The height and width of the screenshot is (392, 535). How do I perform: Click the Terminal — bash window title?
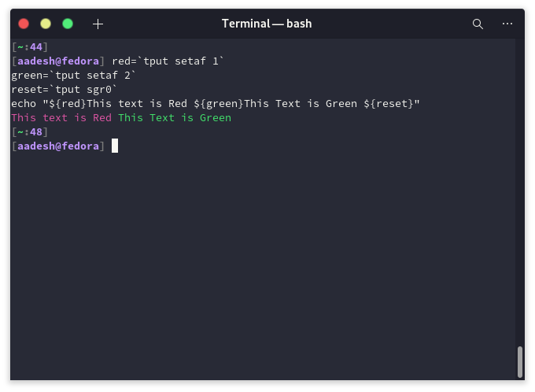(267, 24)
